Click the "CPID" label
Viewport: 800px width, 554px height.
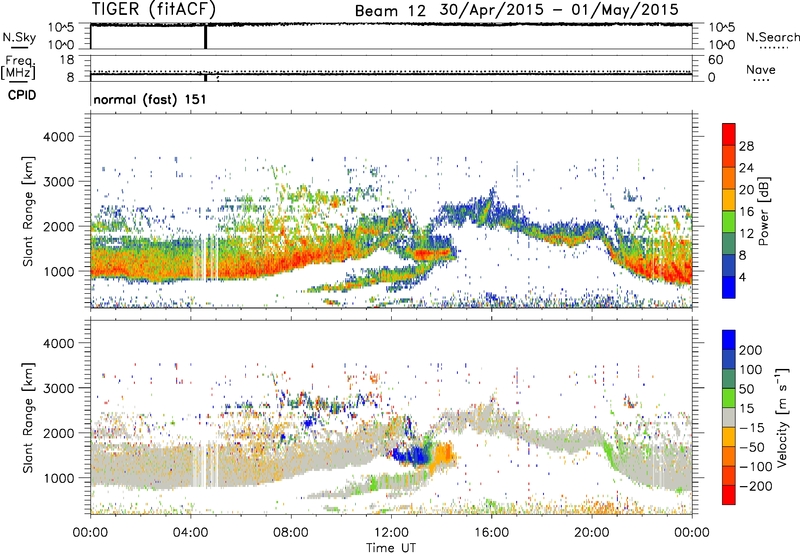[x=22, y=95]
